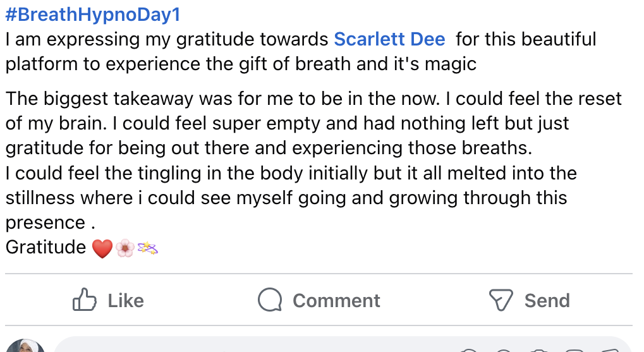This screenshot has width=644, height=352.
Task: Click the pink blossom flower emoji
Action: [125, 248]
